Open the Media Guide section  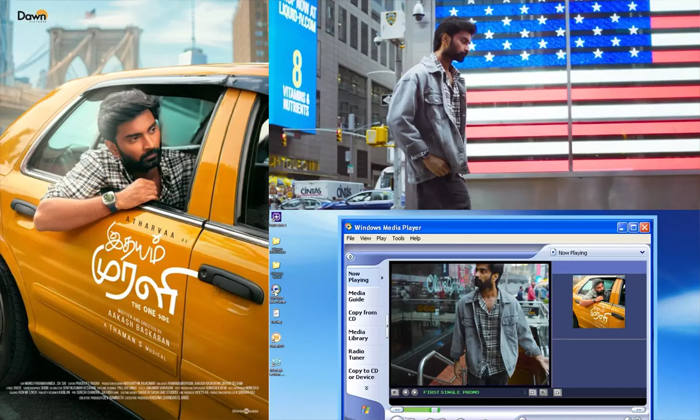click(x=356, y=297)
